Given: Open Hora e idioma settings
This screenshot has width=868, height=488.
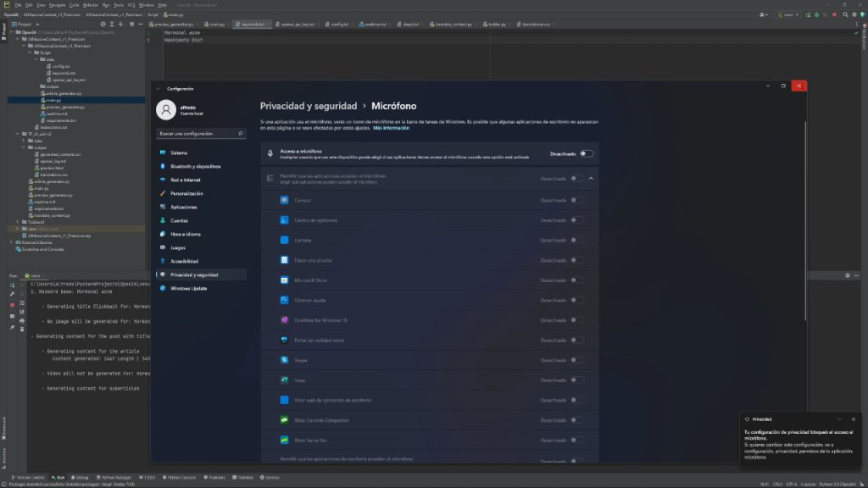Looking at the screenshot, I should [201, 234].
